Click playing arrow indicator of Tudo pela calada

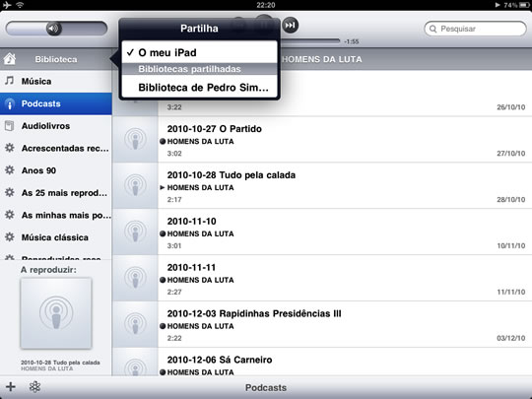(x=163, y=187)
